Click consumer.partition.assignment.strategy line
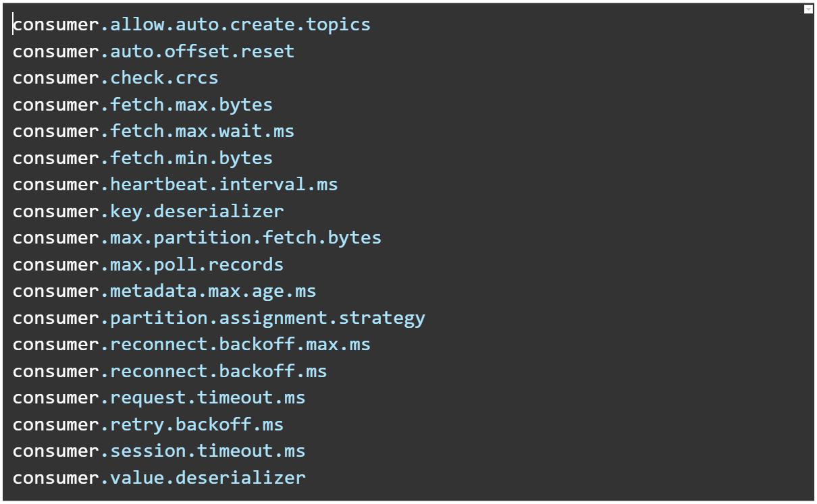This screenshot has height=504, width=817. point(219,318)
